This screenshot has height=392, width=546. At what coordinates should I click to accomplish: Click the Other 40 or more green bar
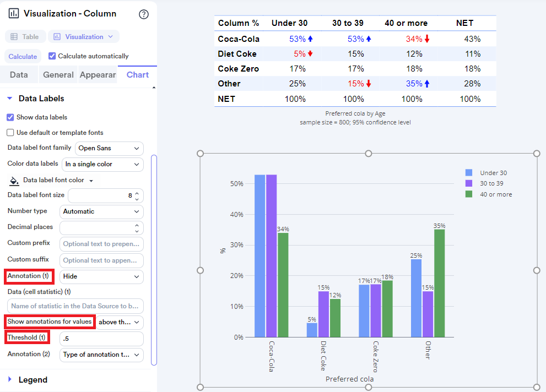point(440,283)
